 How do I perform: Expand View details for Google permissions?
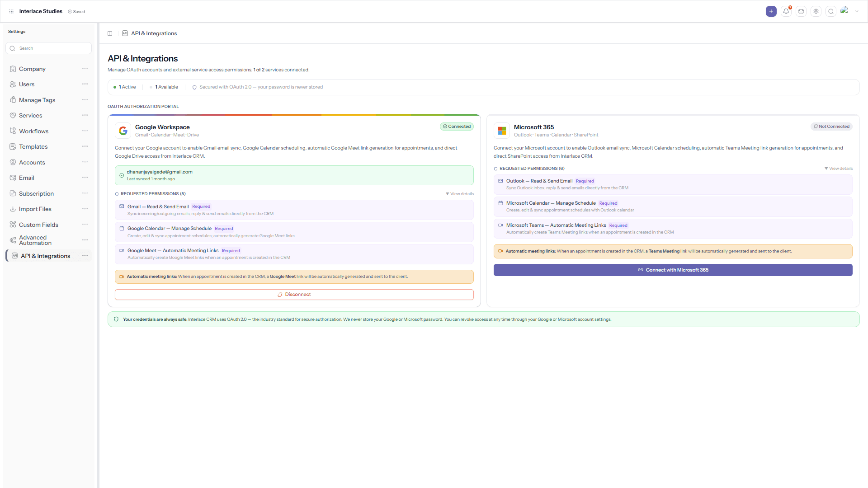[x=460, y=194]
